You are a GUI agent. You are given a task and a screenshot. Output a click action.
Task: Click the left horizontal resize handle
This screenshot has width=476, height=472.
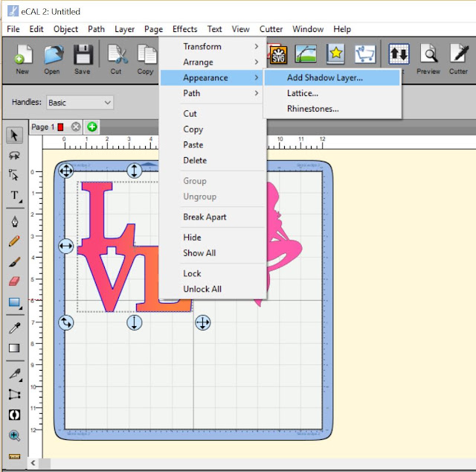point(66,246)
